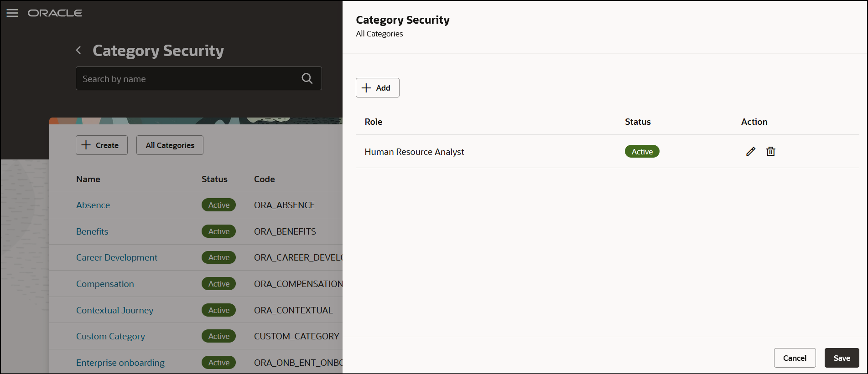The width and height of the screenshot is (868, 374).
Task: Click the Role column header
Action: tap(374, 122)
